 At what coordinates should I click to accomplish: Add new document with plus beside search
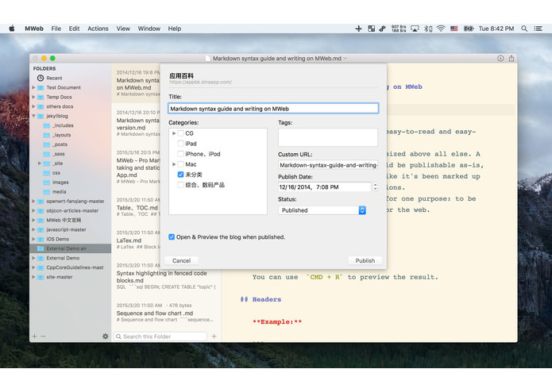[214, 336]
